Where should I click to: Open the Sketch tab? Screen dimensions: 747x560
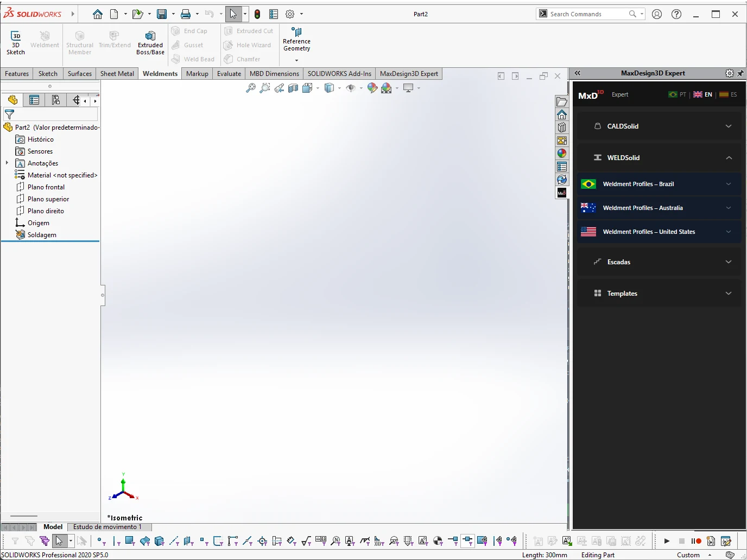[x=48, y=74]
